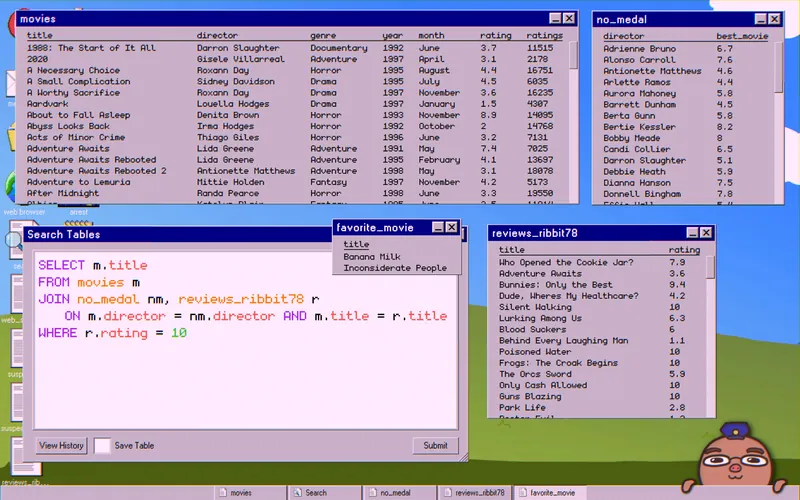The width and height of the screenshot is (800, 500).
Task: Click 'Silent Walking' in reviews_ribbit78 window
Action: click(535, 307)
